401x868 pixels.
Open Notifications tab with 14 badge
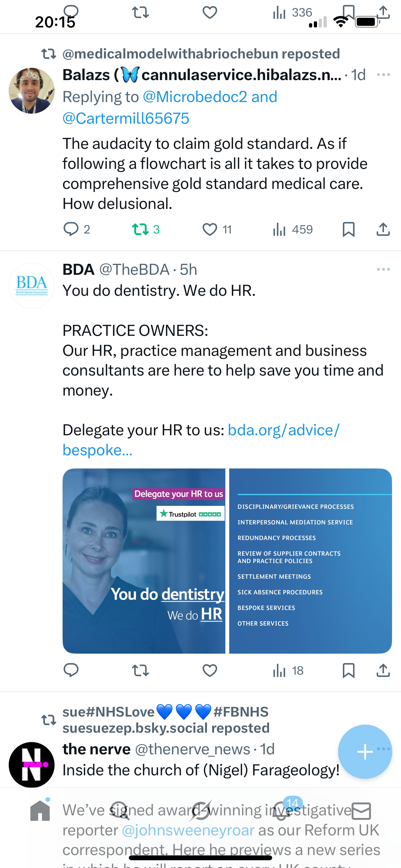tap(282, 811)
